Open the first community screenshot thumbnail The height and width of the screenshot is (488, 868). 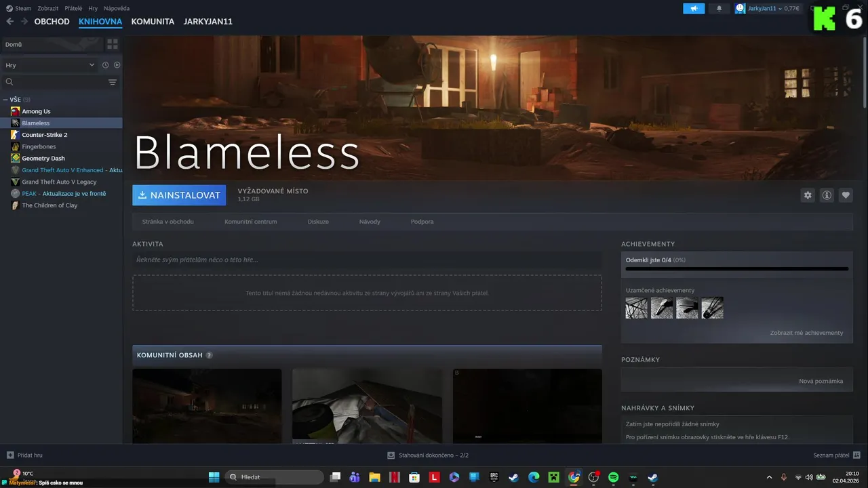[207, 406]
